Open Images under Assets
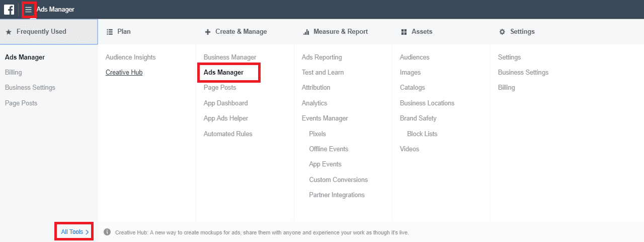The height and width of the screenshot is (242, 644). (x=411, y=72)
